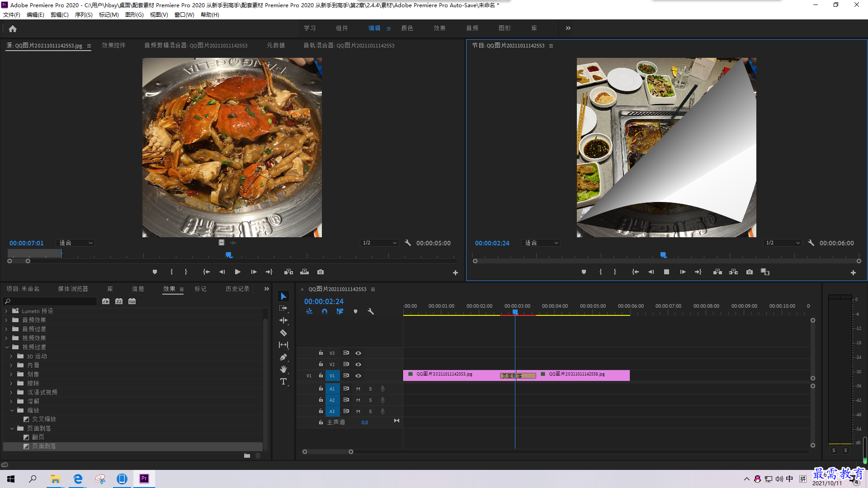The image size is (868, 488).
Task: Export frame camera in Source monitor
Action: [321, 272]
